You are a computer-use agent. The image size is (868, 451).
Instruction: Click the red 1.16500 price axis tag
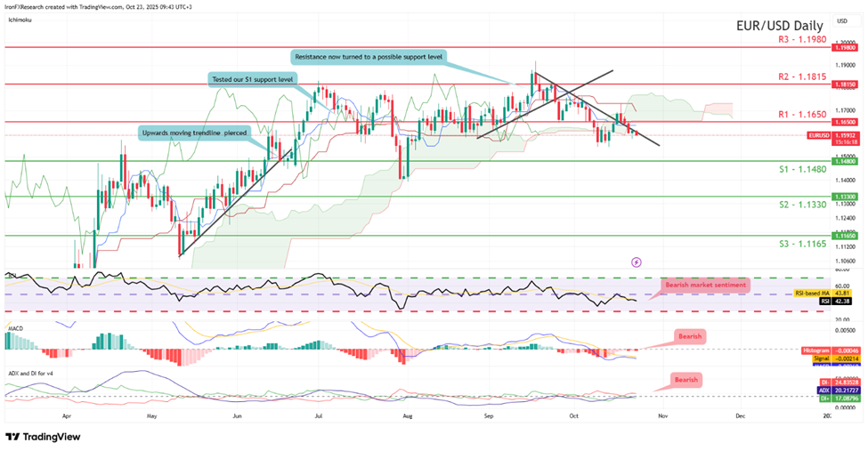pyautogui.click(x=844, y=122)
